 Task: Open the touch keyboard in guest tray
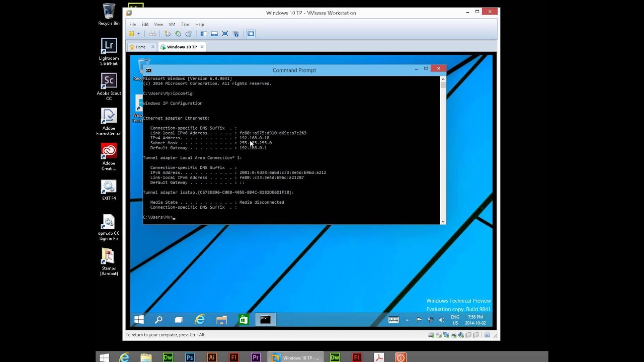[393, 320]
